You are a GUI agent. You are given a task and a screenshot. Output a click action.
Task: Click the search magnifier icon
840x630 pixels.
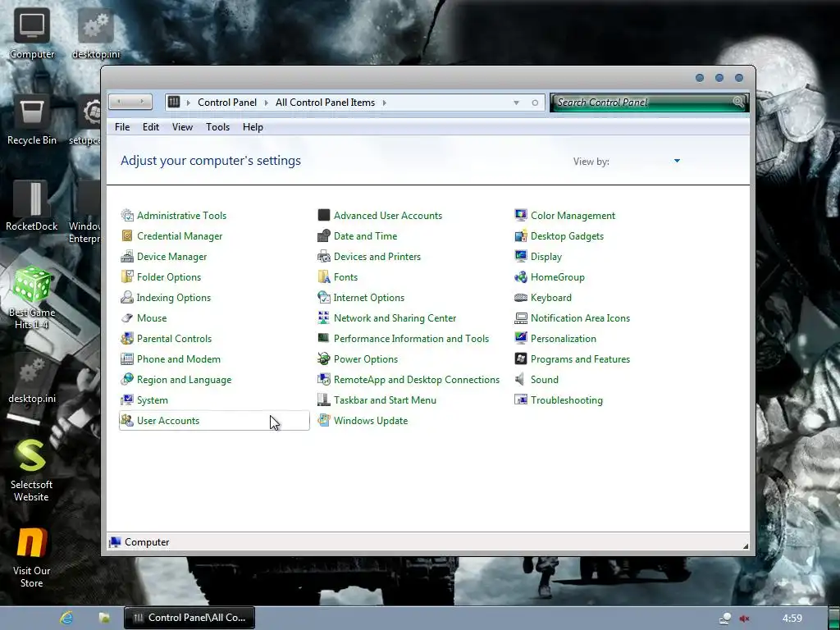pos(738,102)
